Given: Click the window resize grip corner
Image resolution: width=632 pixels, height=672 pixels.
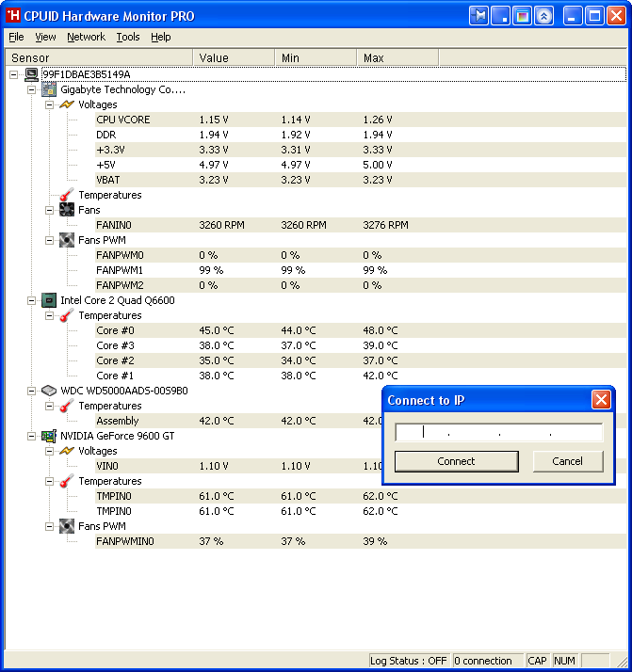Looking at the screenshot, I should pyautogui.click(x=621, y=662).
